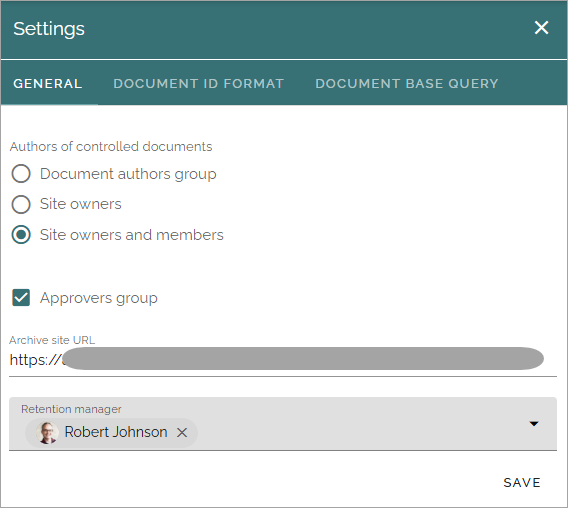Click the Retention manager field label

[x=71, y=409]
